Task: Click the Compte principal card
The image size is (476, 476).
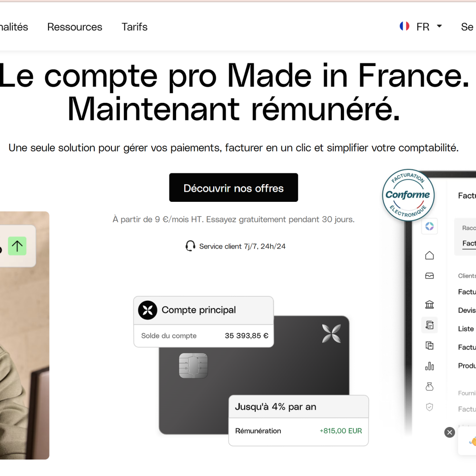Action: click(x=203, y=322)
